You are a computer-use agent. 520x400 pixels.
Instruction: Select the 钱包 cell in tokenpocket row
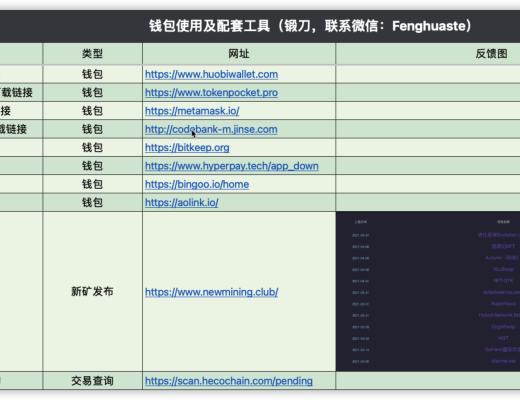92,92
